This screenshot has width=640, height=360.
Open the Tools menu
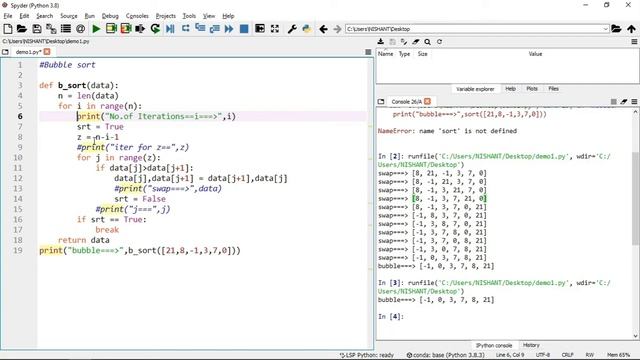point(189,16)
